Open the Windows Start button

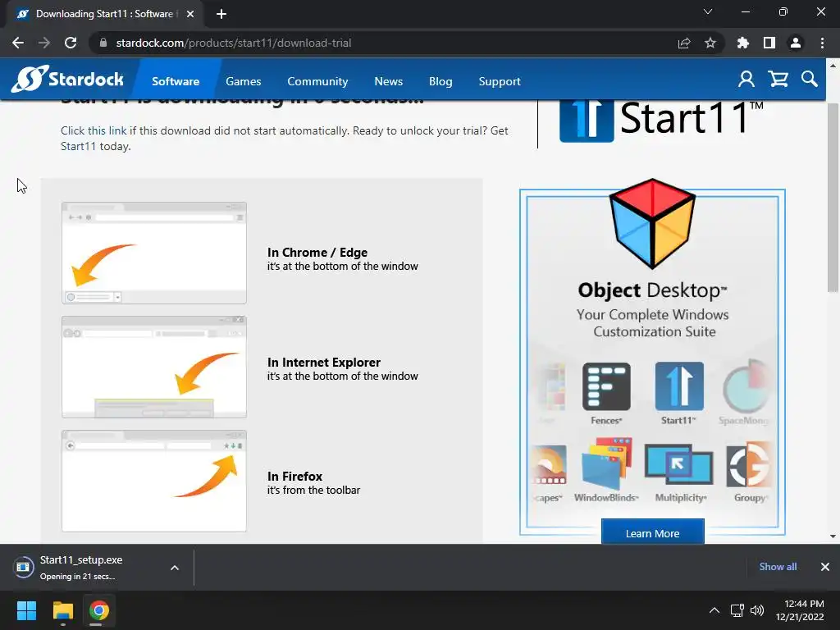pos(26,610)
